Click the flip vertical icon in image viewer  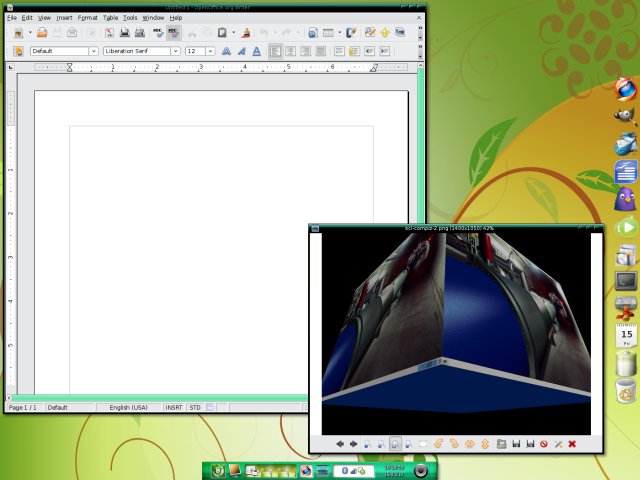[x=485, y=443]
